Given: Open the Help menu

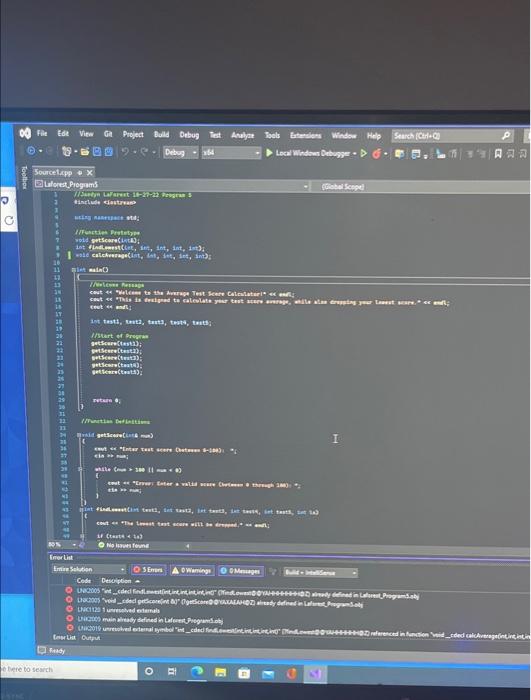Looking at the screenshot, I should coord(374,136).
